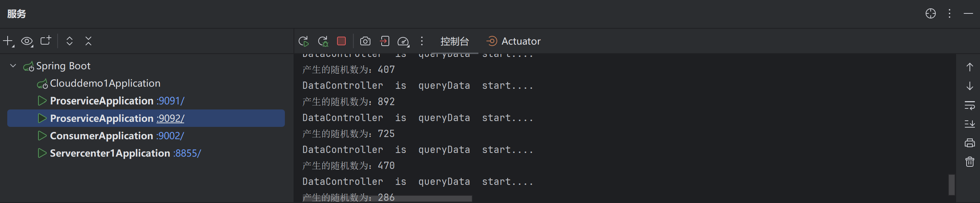Select the ProserviceApplication :9092 row
Screen dimensions: 980x203
pyautogui.click(x=146, y=119)
